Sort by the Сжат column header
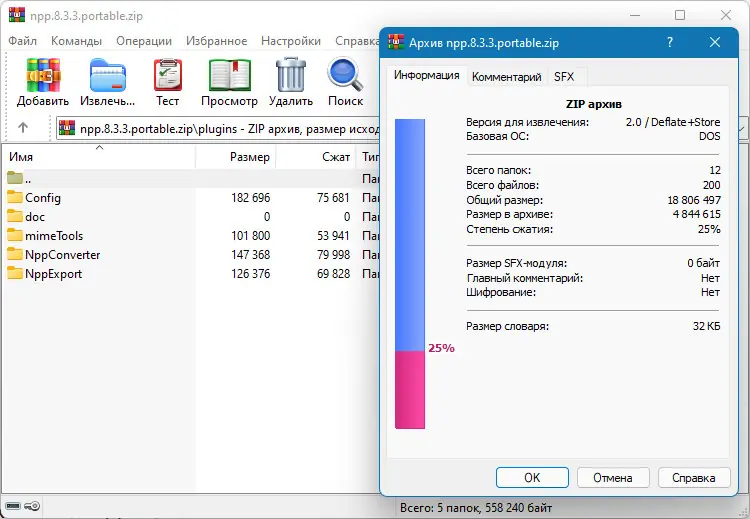Viewport: 750px width, 519px height. pyautogui.click(x=316, y=156)
